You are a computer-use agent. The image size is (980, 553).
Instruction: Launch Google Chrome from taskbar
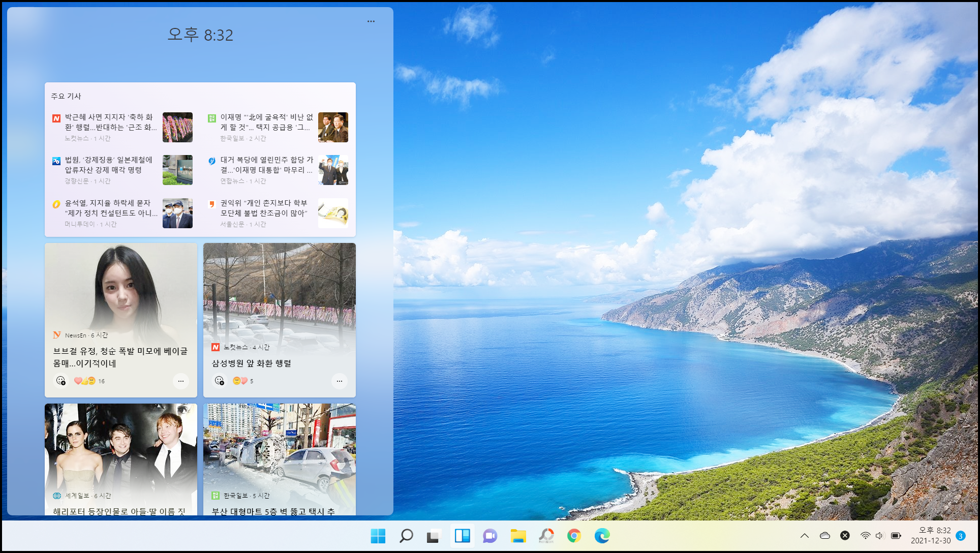[574, 536]
